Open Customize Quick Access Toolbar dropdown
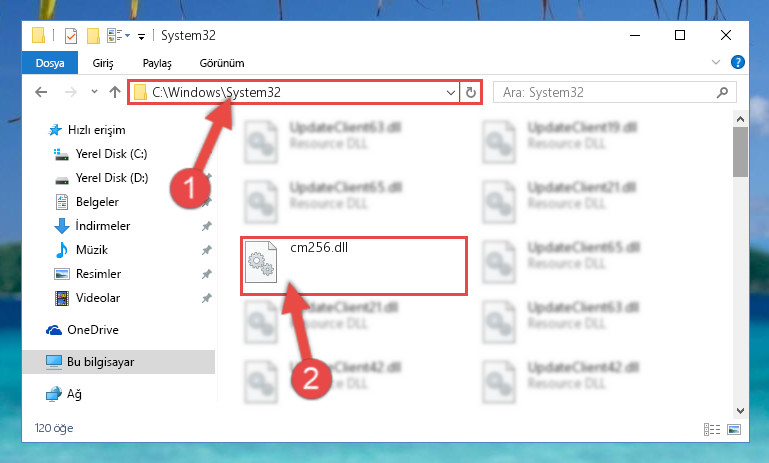The image size is (769, 463). [141, 36]
